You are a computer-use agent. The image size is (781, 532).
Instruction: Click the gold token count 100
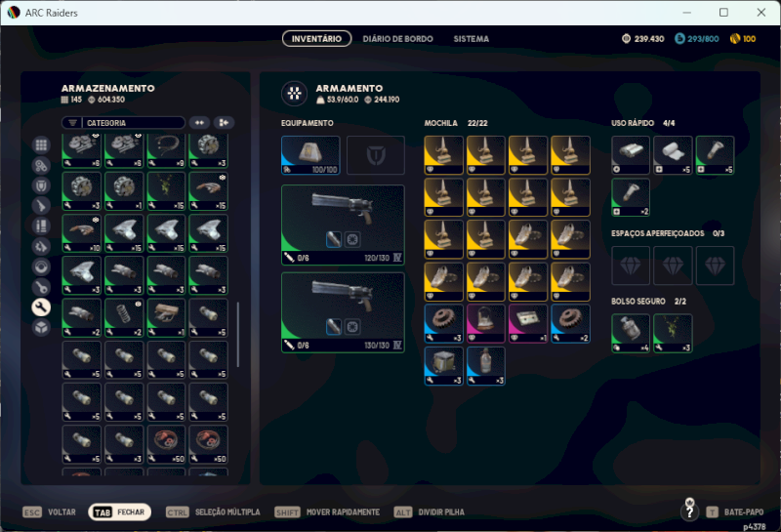(x=743, y=39)
